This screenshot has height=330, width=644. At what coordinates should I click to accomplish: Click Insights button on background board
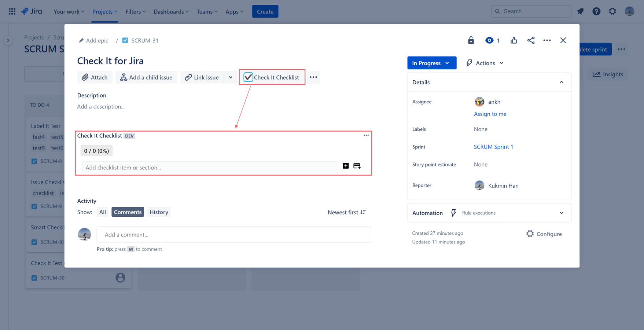pos(608,74)
